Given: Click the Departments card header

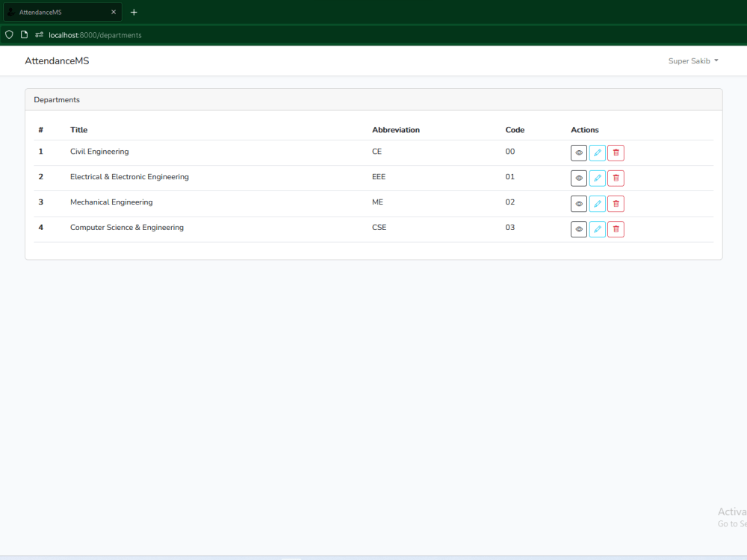Looking at the screenshot, I should click(x=57, y=99).
